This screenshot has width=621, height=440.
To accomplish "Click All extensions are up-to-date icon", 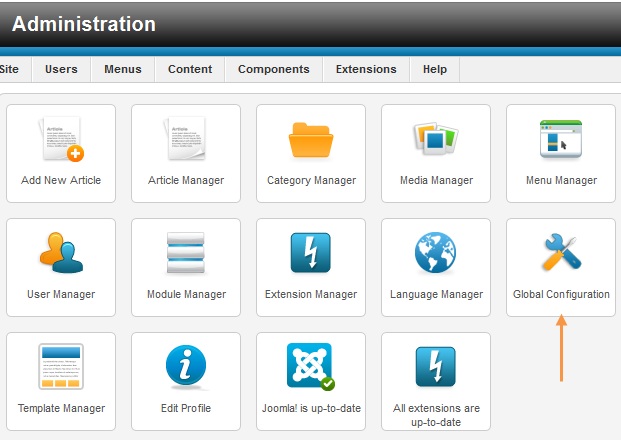I will (436, 368).
